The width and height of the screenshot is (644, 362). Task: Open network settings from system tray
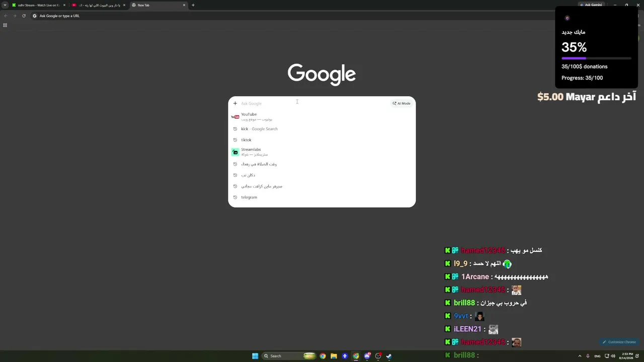606,356
